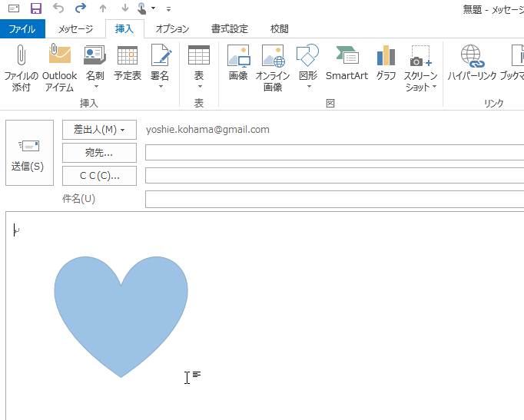Open the 校閲 tab
This screenshot has width=524, height=420.
click(280, 29)
